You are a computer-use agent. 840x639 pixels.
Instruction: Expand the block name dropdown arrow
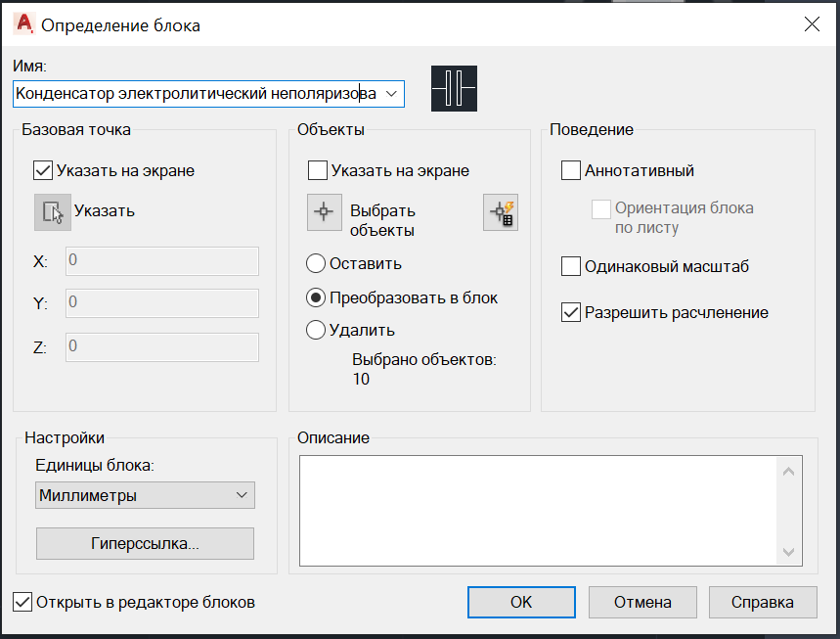coord(391,94)
